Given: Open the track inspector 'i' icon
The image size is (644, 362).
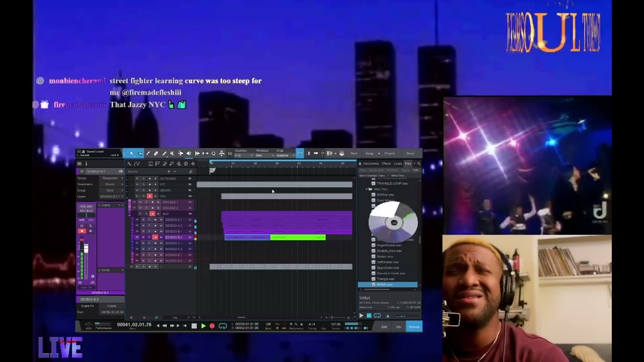Looking at the screenshot, I should click(86, 163).
